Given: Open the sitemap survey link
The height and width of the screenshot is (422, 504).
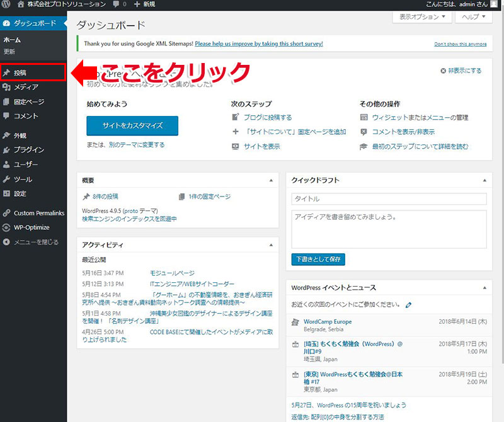Looking at the screenshot, I should 259,43.
